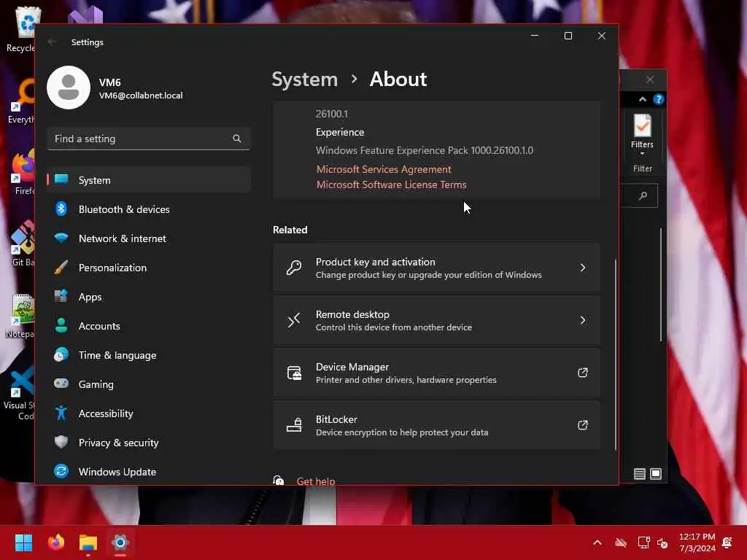Click the VM6 profile avatar
The width and height of the screenshot is (747, 560).
pyautogui.click(x=69, y=87)
